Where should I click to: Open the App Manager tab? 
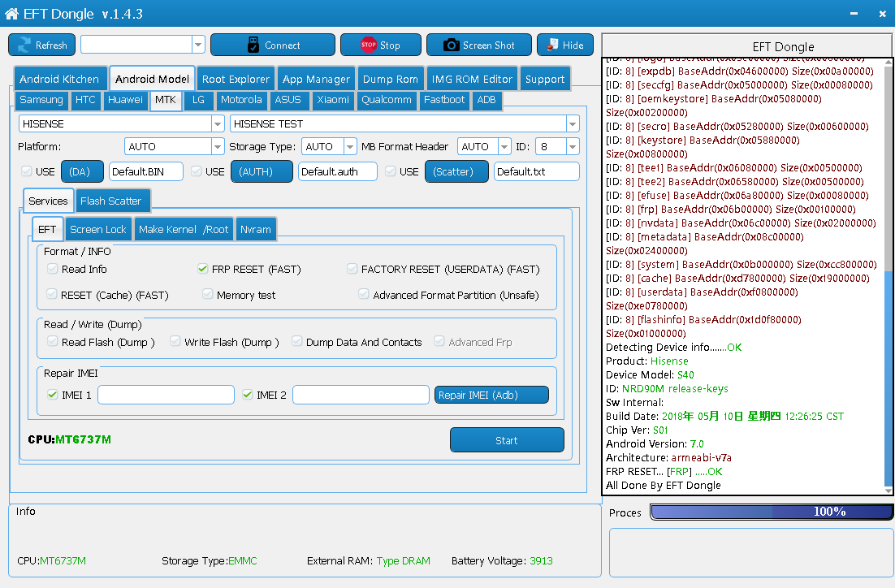click(x=316, y=79)
